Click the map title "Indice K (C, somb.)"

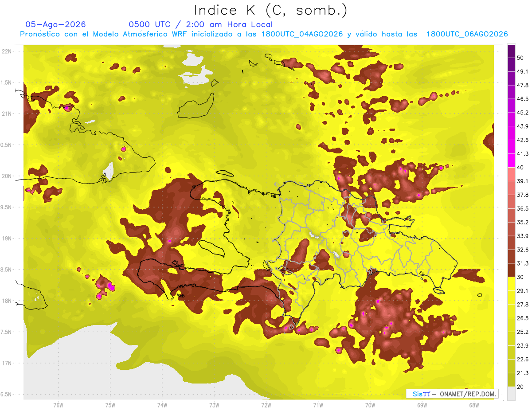click(270, 10)
